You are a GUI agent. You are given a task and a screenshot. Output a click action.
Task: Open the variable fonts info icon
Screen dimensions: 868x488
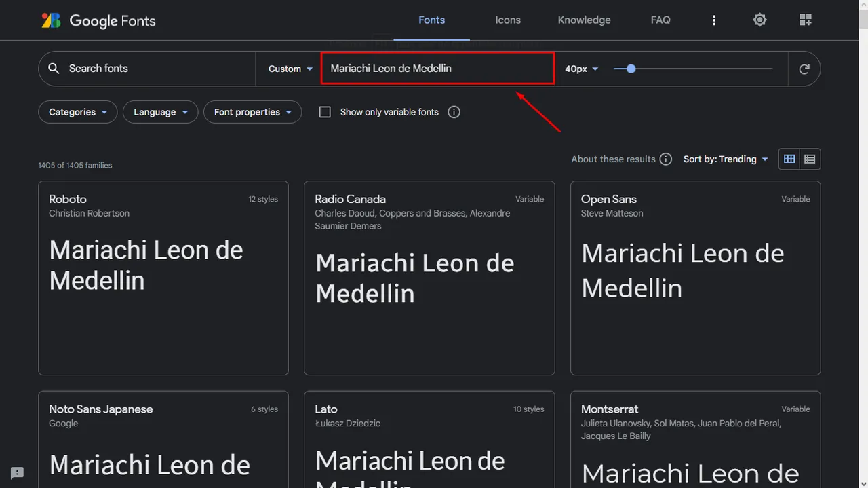pyautogui.click(x=454, y=112)
